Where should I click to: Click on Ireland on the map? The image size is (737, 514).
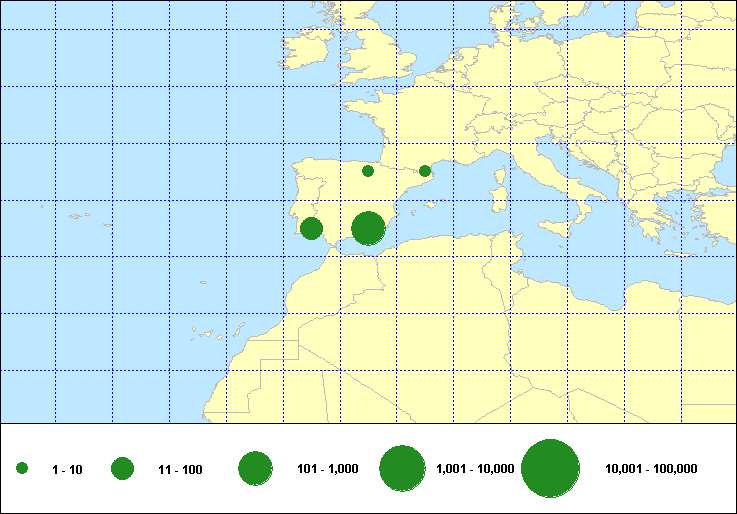click(305, 53)
